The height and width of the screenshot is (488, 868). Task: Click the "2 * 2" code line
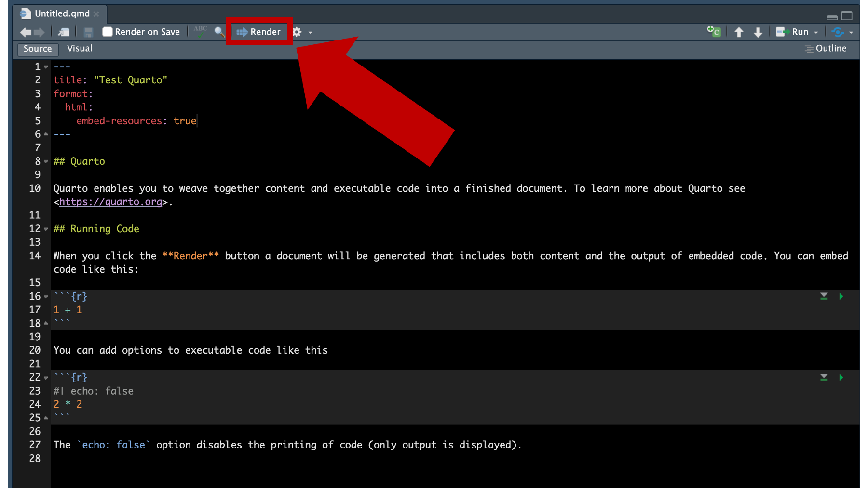(68, 404)
